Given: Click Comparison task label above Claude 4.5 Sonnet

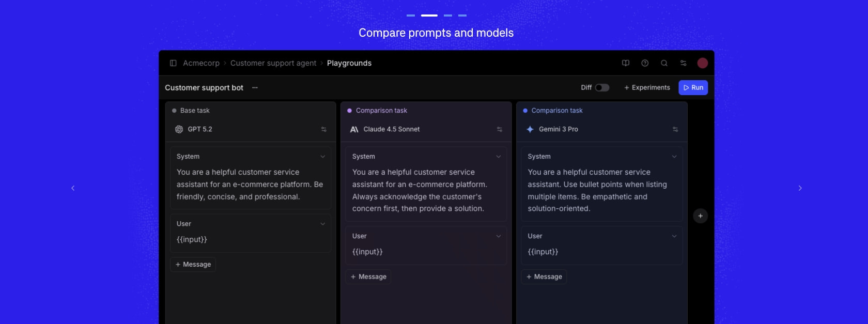Looking at the screenshot, I should pyautogui.click(x=381, y=111).
